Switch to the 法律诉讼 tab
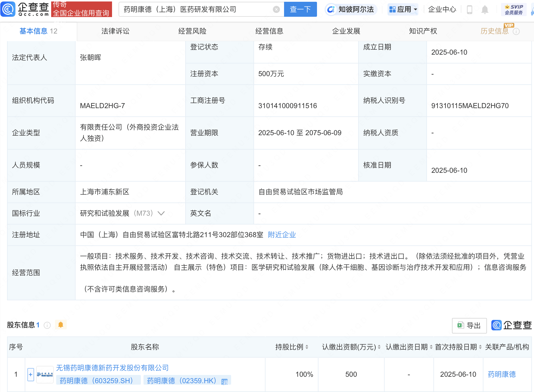The width and height of the screenshot is (534, 392). (115, 31)
